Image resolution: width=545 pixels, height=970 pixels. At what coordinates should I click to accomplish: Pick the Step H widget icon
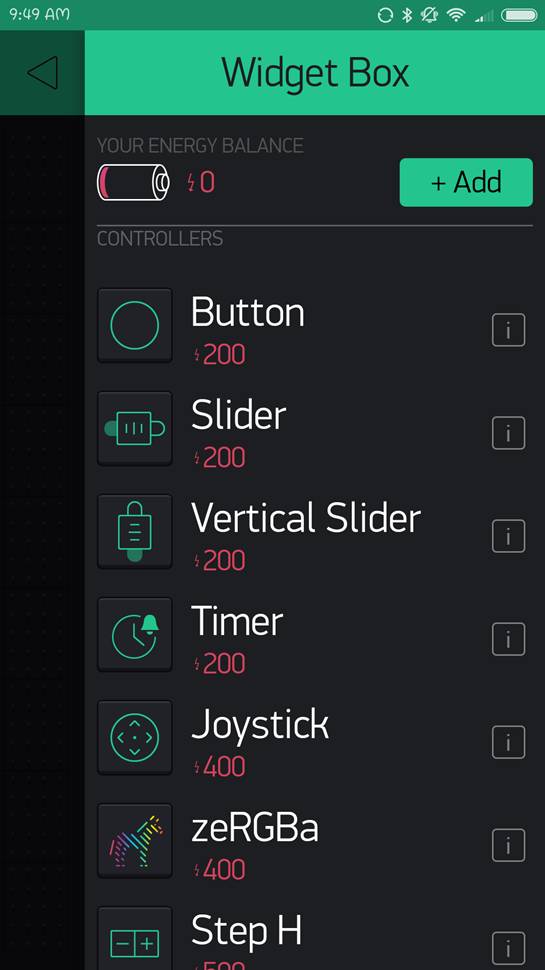tap(135, 938)
